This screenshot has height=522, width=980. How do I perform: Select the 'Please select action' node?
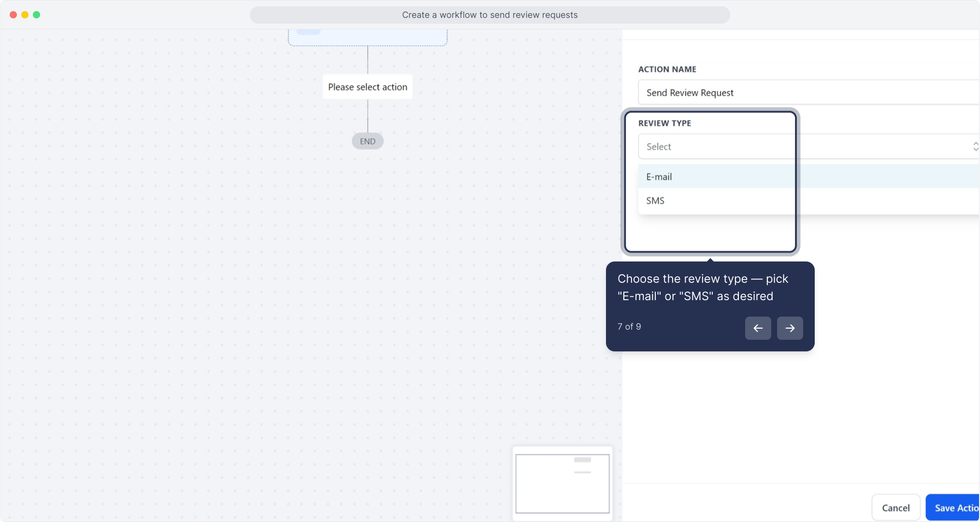[x=367, y=87]
